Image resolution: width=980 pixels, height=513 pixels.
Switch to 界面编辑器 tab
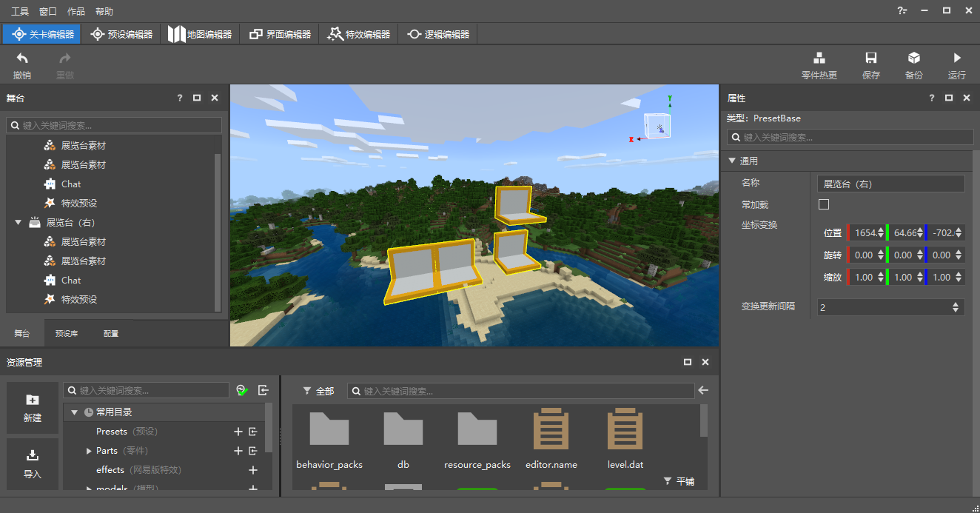(x=280, y=34)
